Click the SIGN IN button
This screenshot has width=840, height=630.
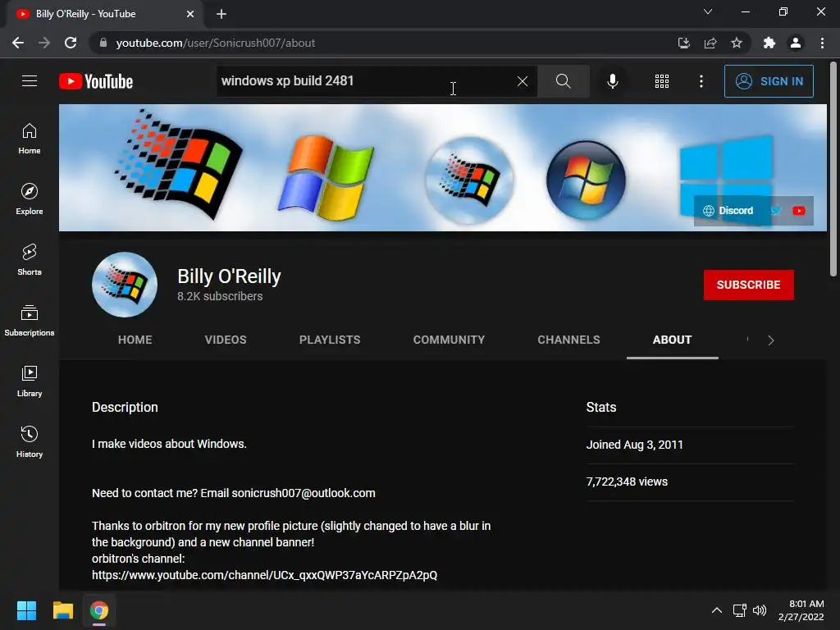click(769, 81)
